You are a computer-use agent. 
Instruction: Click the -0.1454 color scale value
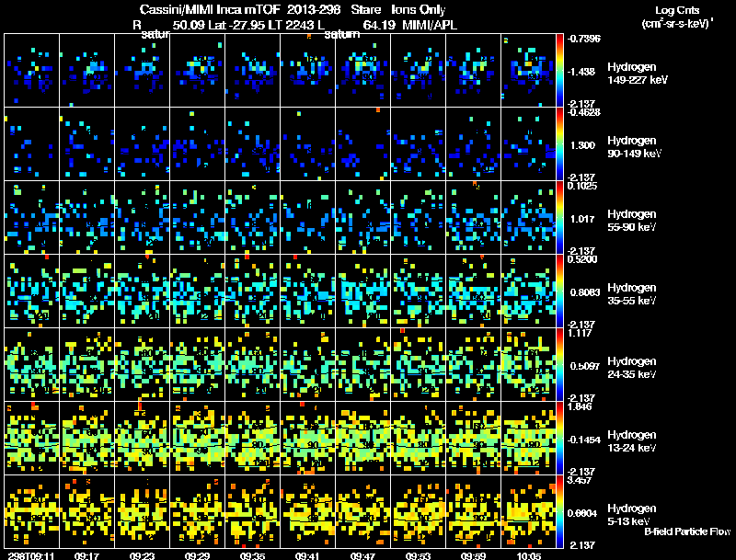pyautogui.click(x=583, y=440)
